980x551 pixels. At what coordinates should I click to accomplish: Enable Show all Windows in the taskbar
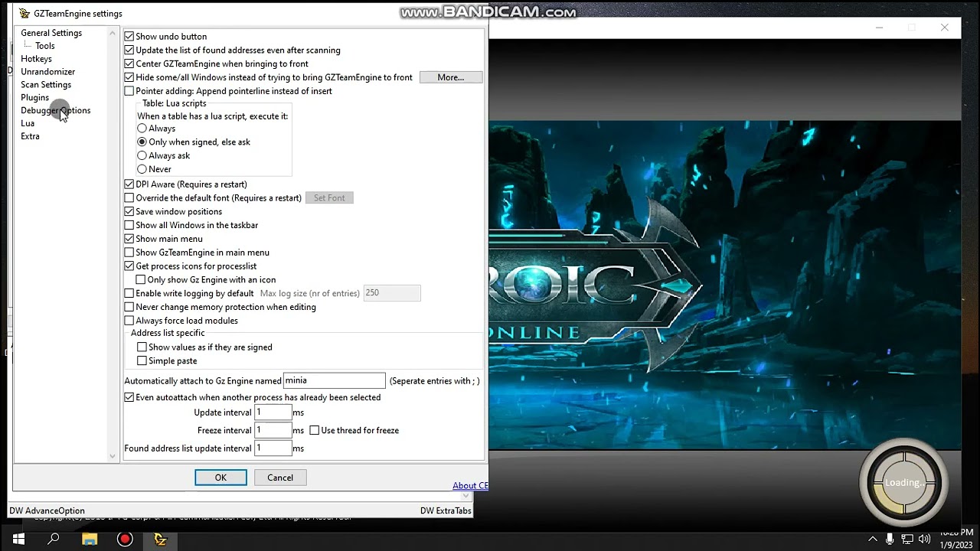tap(129, 226)
